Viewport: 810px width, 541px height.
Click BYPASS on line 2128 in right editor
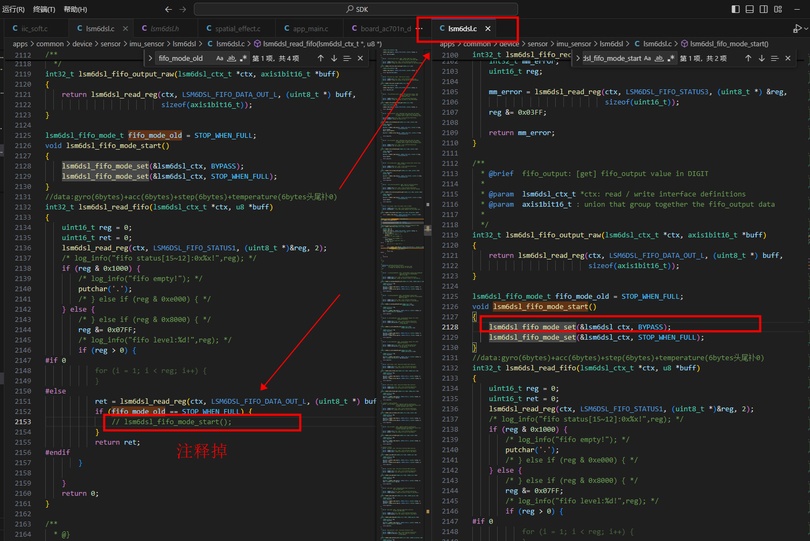(x=650, y=327)
